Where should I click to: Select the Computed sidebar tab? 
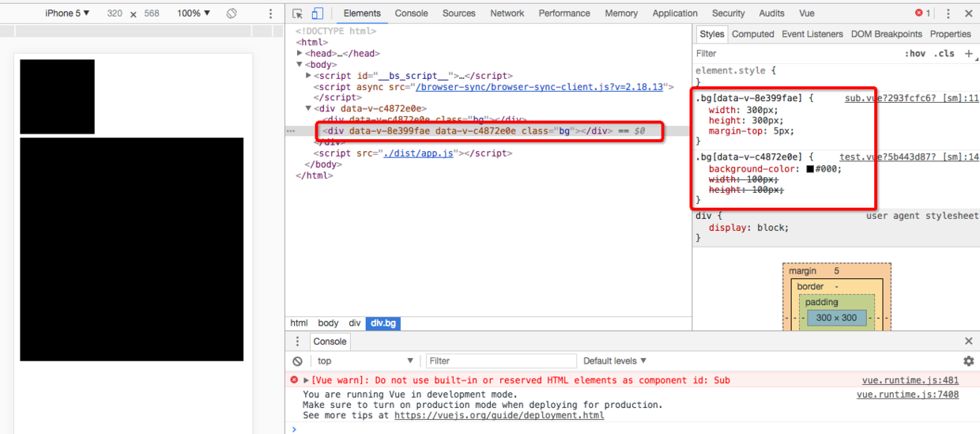pos(753,34)
